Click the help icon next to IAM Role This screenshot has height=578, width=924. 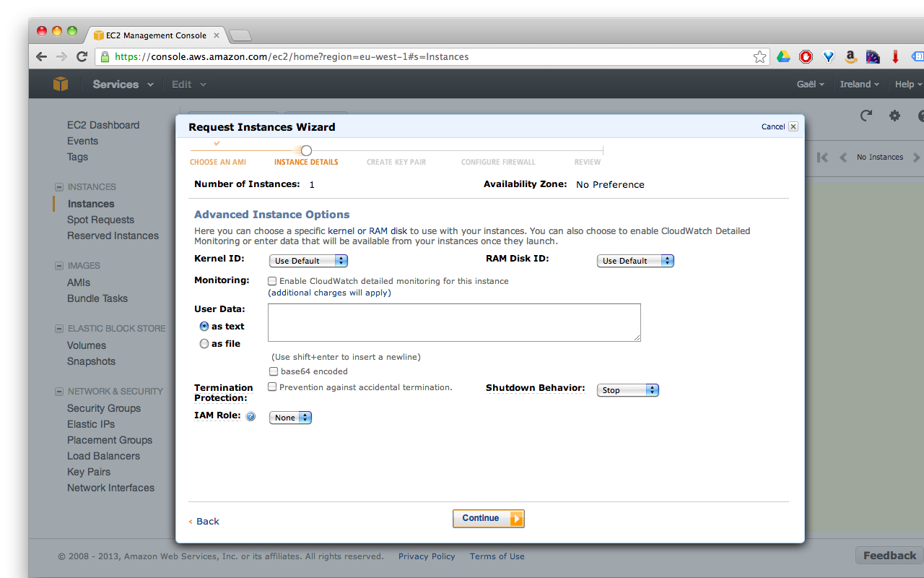coord(250,415)
